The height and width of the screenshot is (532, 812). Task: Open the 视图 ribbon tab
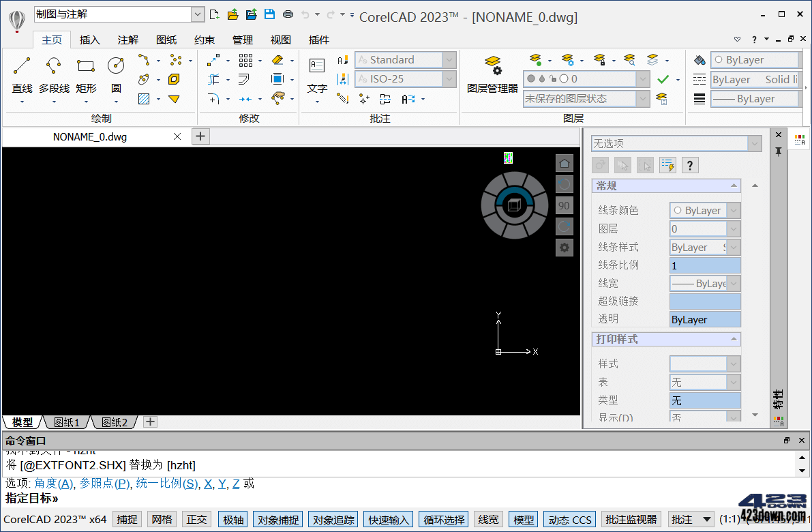[280, 40]
